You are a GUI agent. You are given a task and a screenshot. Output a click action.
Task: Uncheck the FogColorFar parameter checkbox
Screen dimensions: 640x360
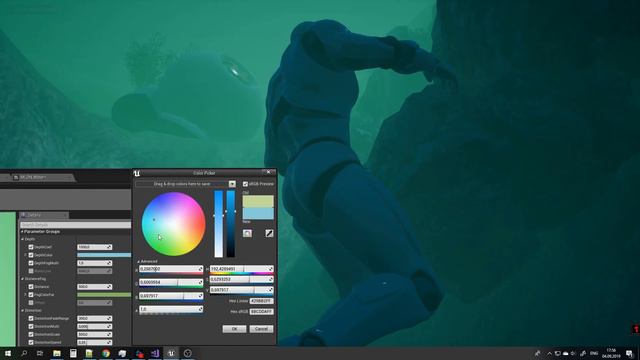(x=31, y=295)
